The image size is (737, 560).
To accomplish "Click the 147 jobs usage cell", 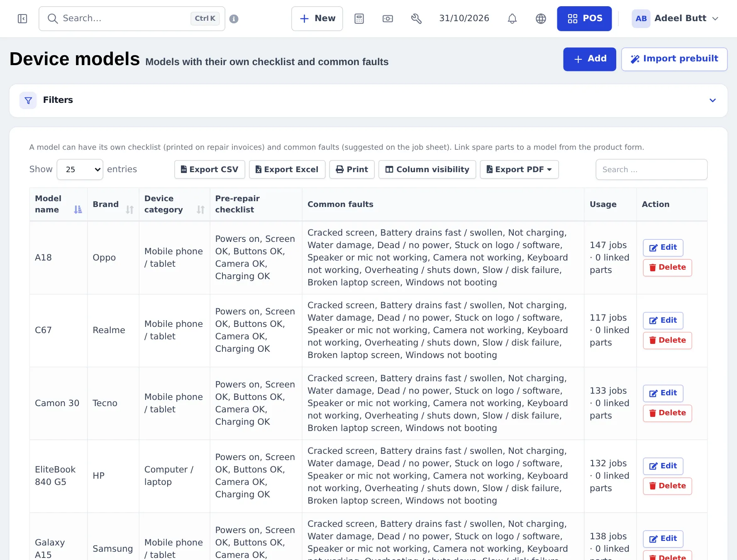I will point(610,258).
